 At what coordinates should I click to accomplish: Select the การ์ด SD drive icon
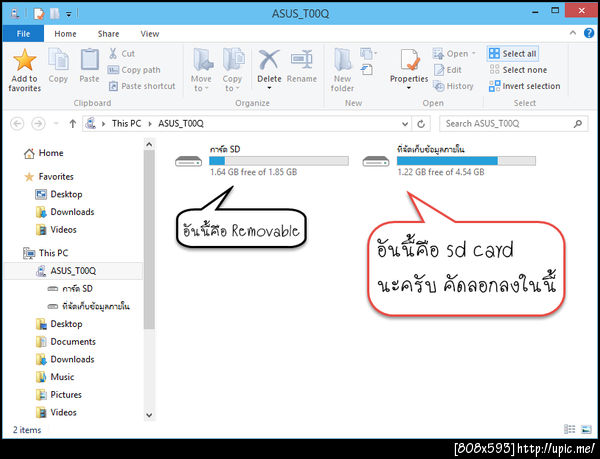tap(188, 161)
